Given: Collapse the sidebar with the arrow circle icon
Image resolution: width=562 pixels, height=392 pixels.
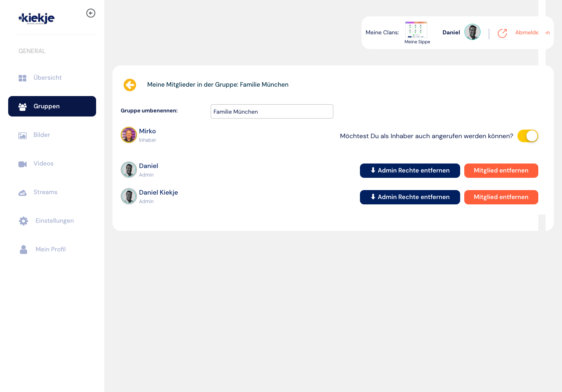Looking at the screenshot, I should coord(91,13).
